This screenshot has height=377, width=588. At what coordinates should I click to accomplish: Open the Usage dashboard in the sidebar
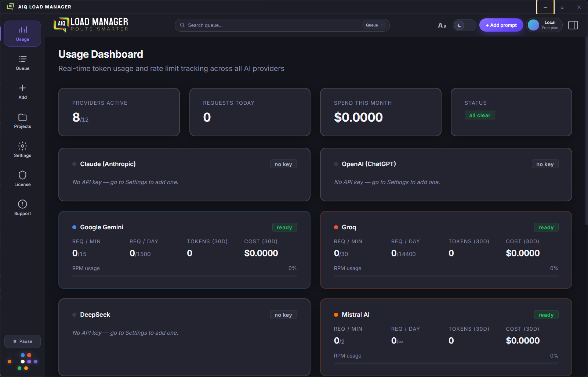pos(22,34)
